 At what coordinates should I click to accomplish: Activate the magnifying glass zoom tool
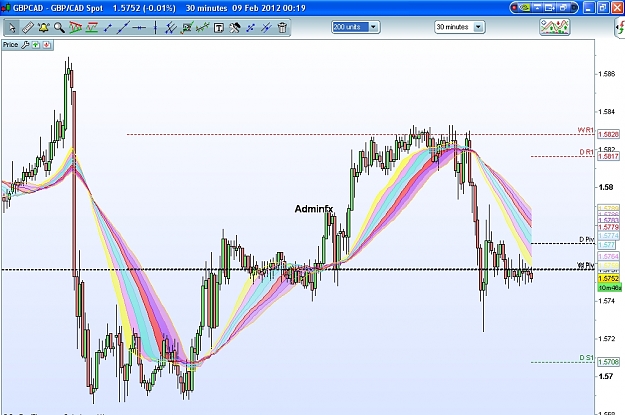[59, 28]
